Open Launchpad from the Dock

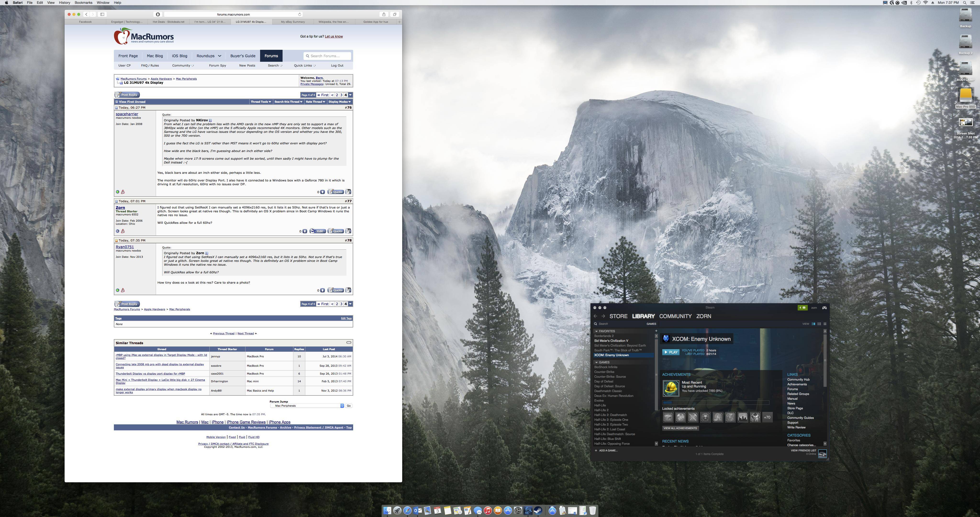[x=397, y=511]
